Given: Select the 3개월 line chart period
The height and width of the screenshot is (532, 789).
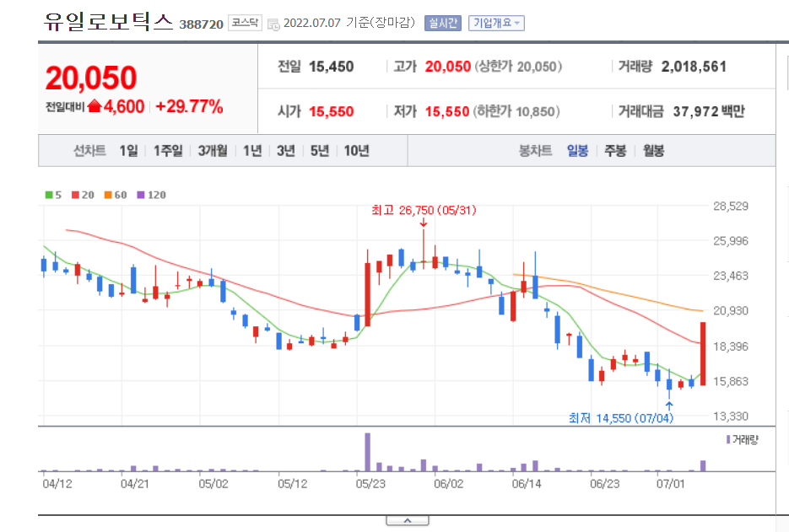Looking at the screenshot, I should point(213,150).
